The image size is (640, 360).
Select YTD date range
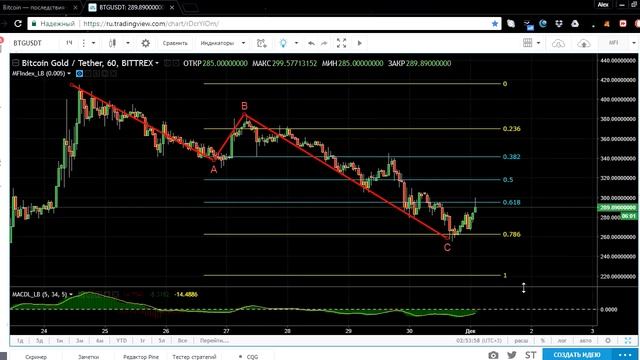tap(121, 340)
